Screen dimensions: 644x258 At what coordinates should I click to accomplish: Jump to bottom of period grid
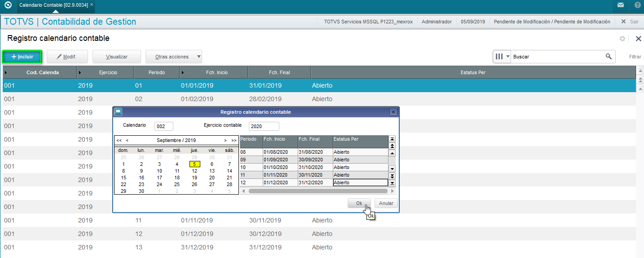click(x=392, y=183)
